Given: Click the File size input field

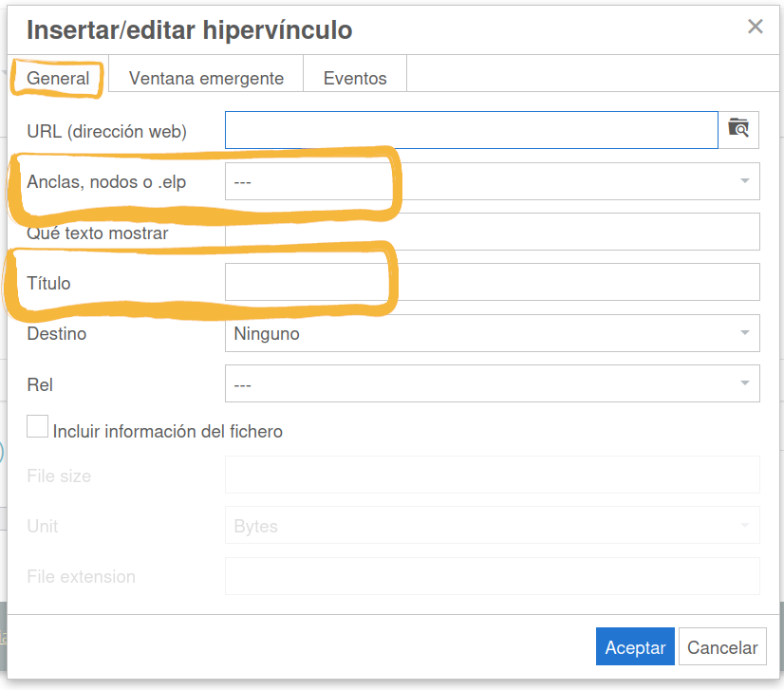Looking at the screenshot, I should coord(492,475).
